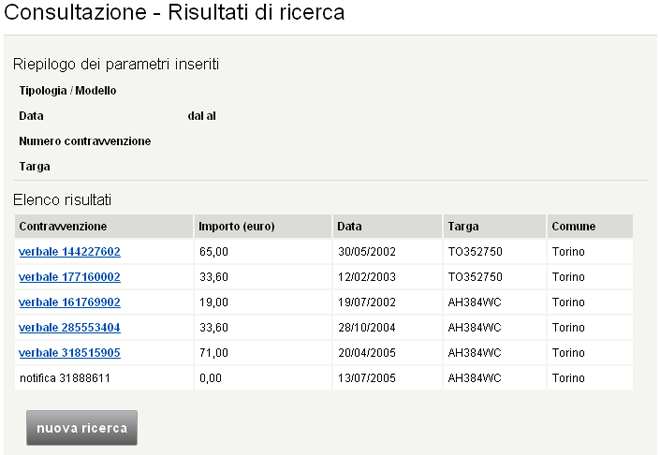
Task: Click the Importo (euro) column header
Action: (236, 226)
